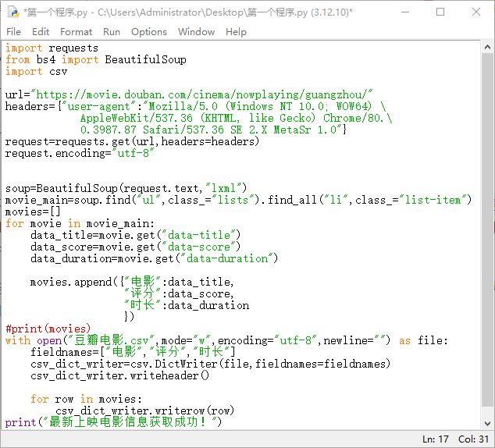Place cursor on the #print(movies) comment line
This screenshot has width=495, height=448.
pos(48,329)
